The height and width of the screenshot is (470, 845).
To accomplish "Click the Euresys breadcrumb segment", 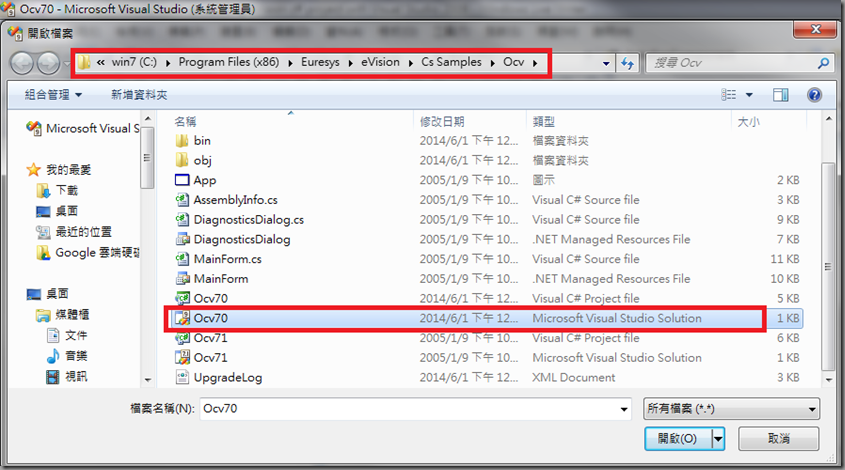I will 320,63.
